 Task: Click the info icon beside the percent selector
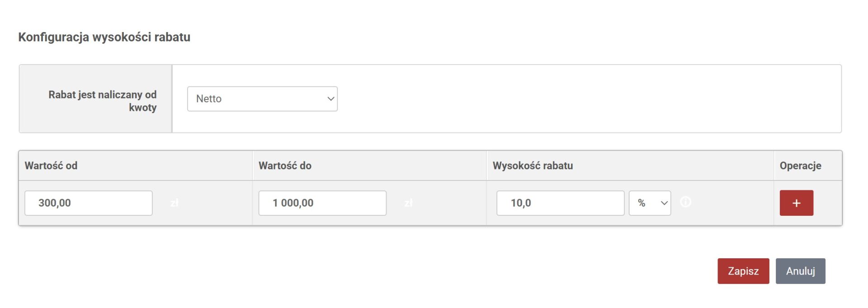click(685, 202)
